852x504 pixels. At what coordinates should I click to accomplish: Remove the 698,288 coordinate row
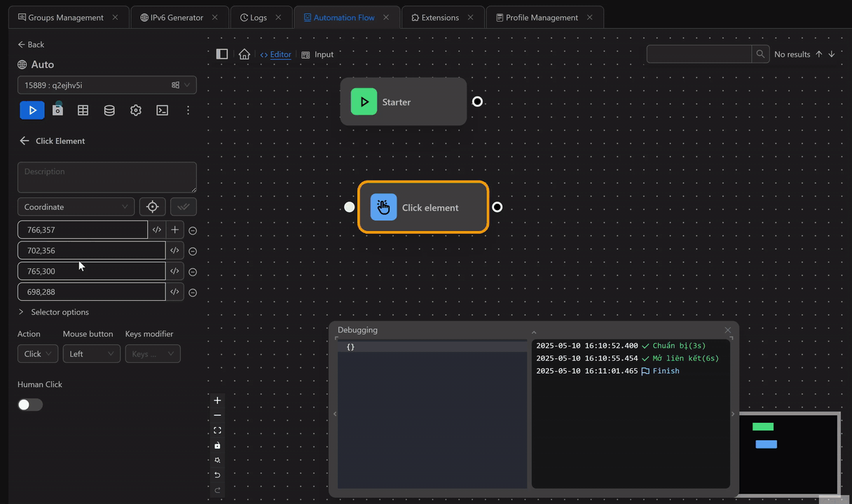point(193,293)
